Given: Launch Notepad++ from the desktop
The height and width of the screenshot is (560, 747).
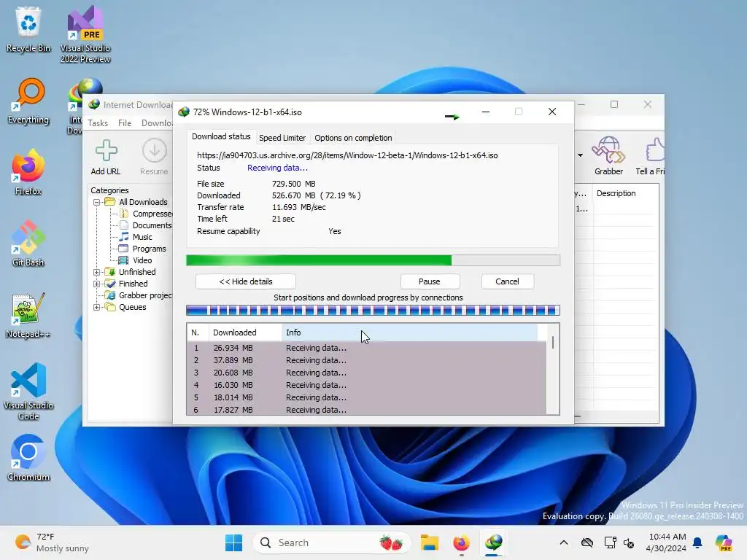Looking at the screenshot, I should (28, 315).
